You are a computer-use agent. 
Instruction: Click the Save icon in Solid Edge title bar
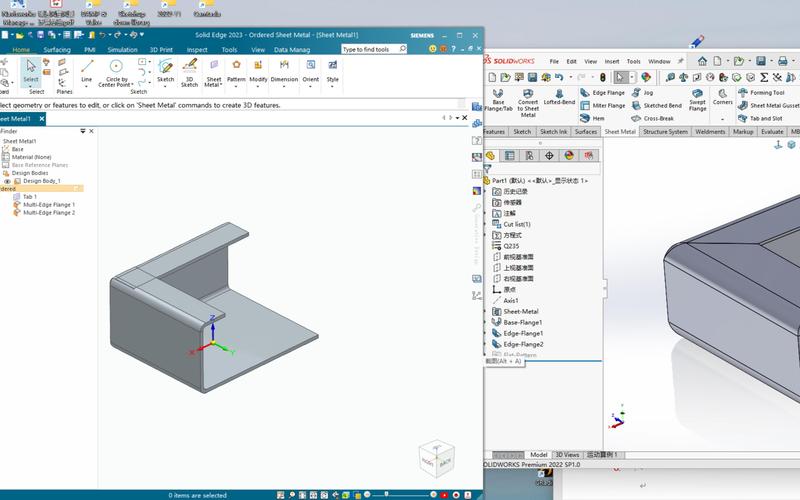point(40,35)
